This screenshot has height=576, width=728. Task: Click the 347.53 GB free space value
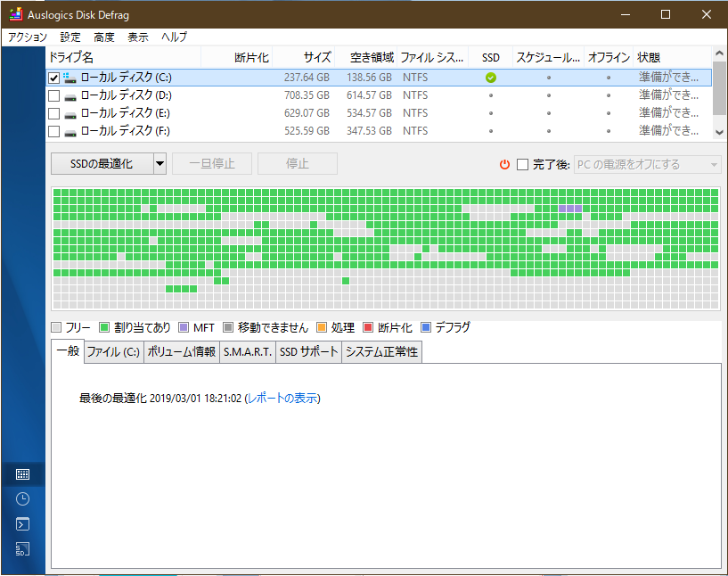pyautogui.click(x=369, y=131)
